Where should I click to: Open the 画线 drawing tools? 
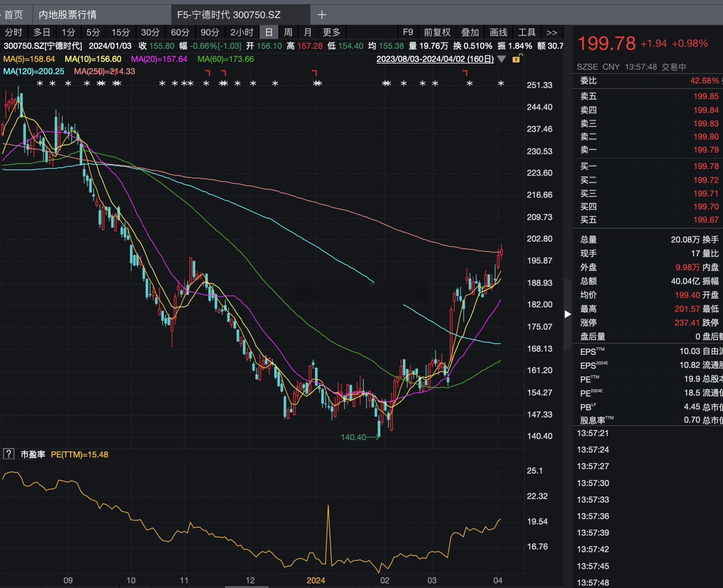(499, 33)
